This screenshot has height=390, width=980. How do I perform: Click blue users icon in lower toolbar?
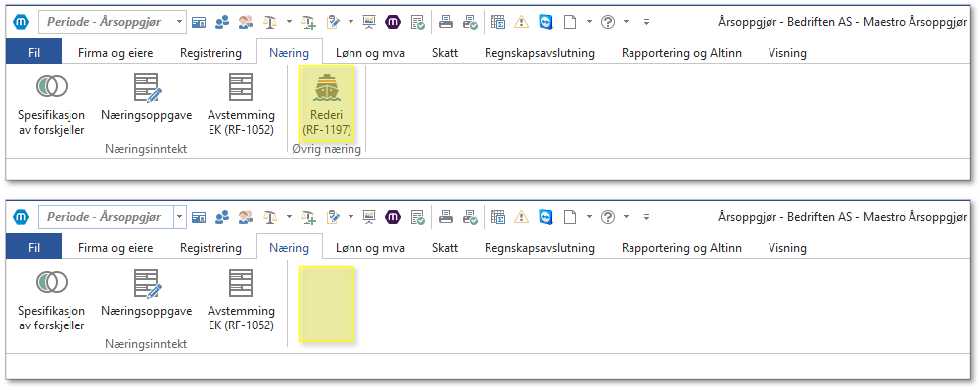[221, 217]
